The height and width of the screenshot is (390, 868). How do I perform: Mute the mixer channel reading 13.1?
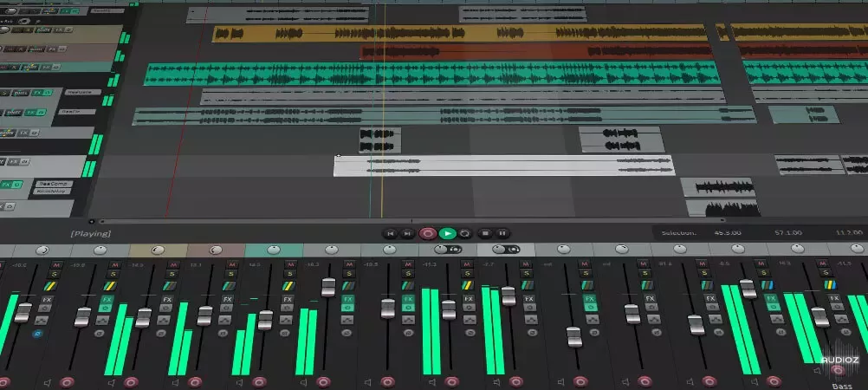232,265
